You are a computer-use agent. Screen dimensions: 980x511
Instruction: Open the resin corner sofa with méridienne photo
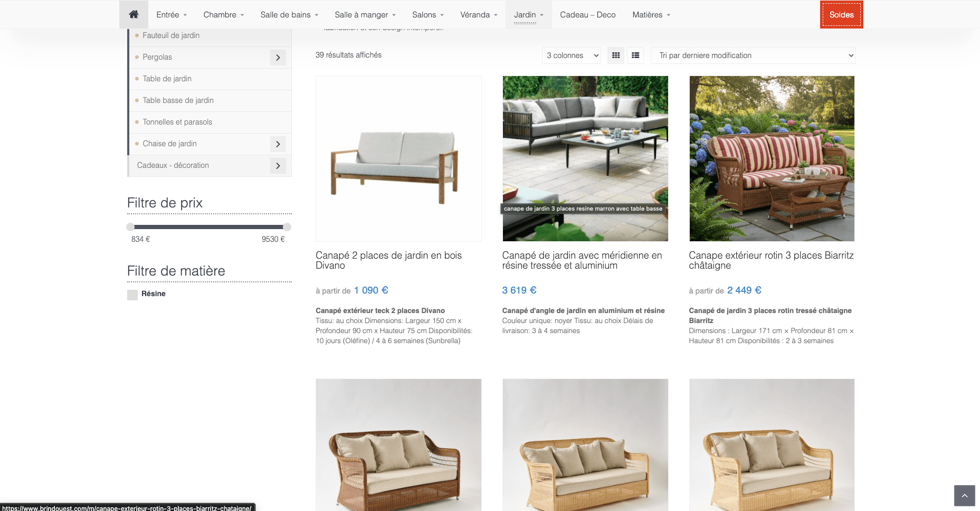click(x=585, y=158)
